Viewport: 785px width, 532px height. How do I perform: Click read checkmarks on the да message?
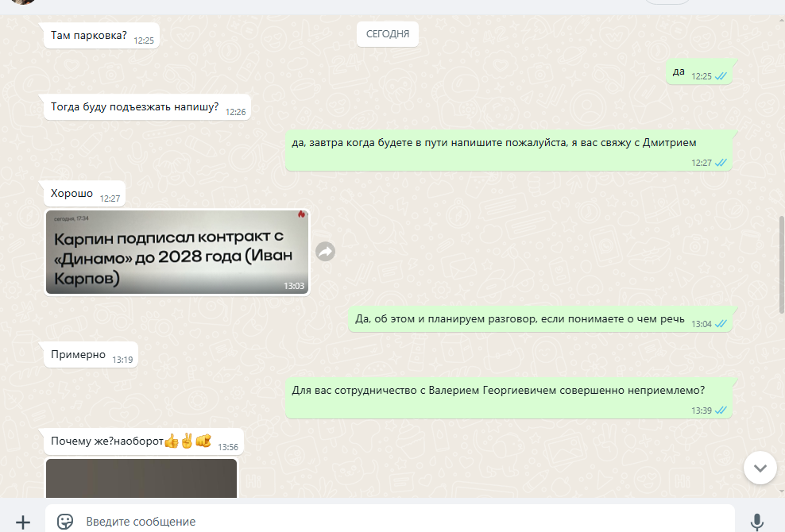[721, 76]
